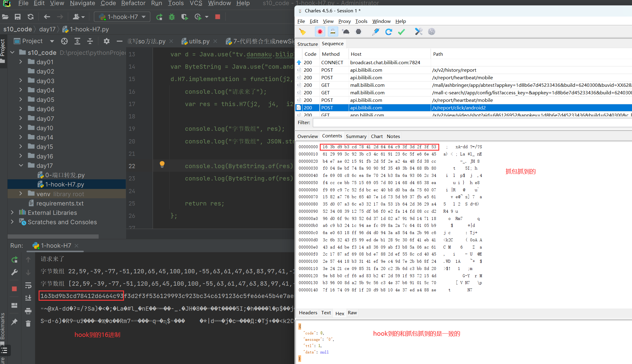Navigate back arrow in PyCharm toolbar
The width and height of the screenshot is (632, 364).
(47, 17)
